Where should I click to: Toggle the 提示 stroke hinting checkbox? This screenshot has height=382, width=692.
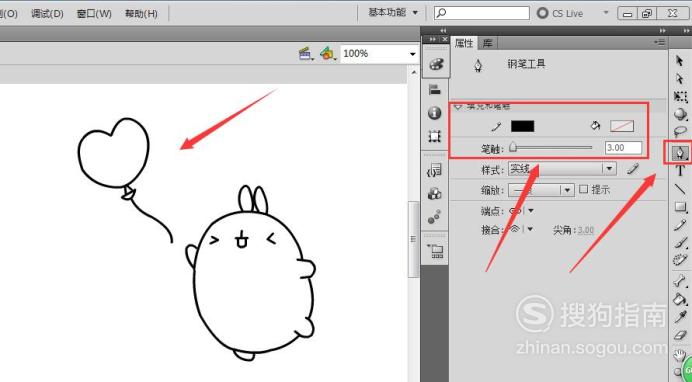(x=583, y=190)
